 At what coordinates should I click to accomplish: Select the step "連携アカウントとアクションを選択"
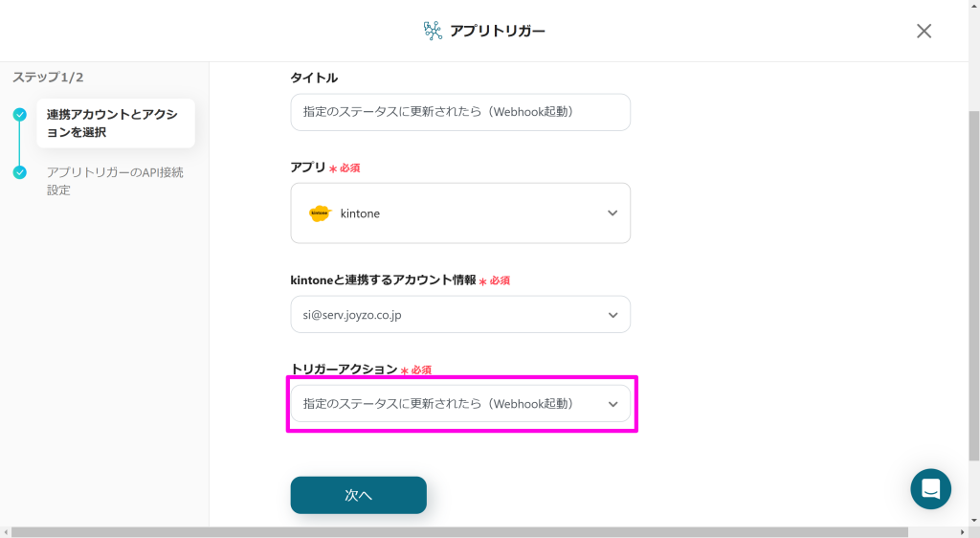pos(116,123)
